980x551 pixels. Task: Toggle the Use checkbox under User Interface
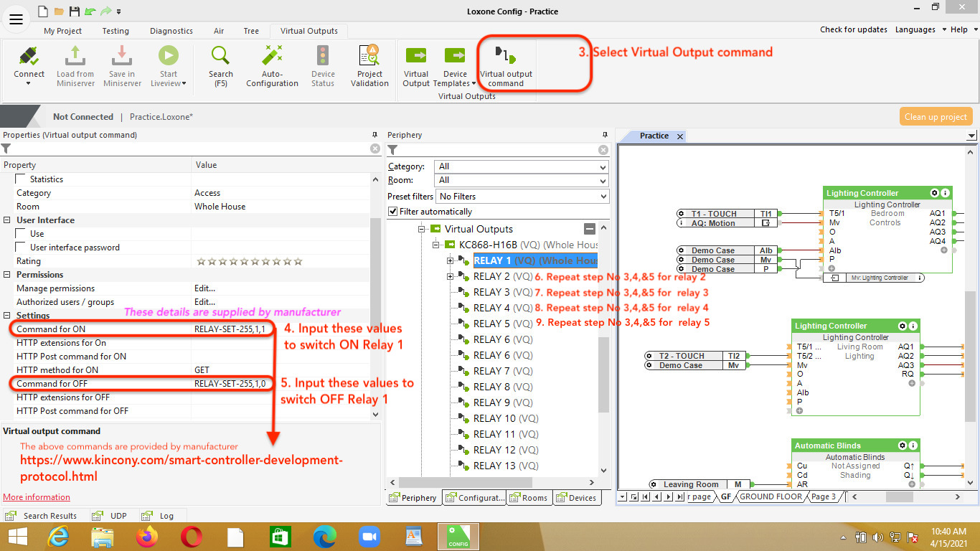click(x=20, y=234)
